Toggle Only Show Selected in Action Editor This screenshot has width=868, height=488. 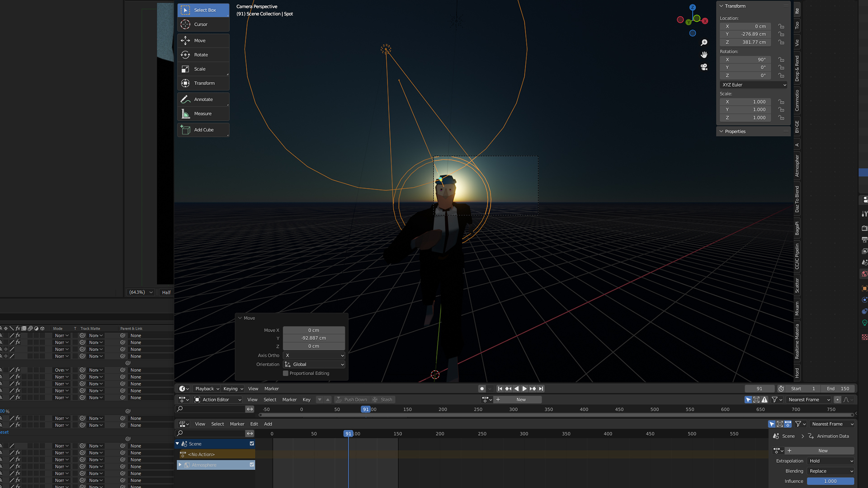pos(748,399)
